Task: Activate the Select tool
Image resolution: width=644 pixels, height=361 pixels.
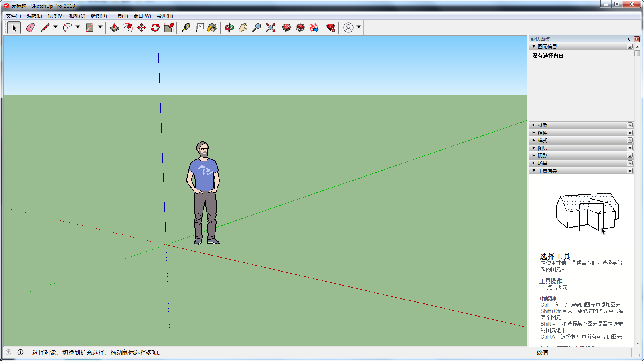Action: 14,27
